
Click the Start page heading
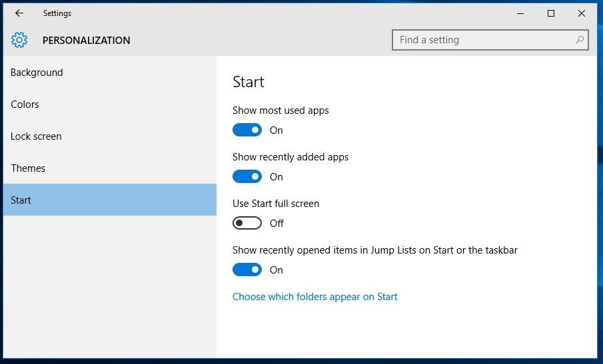pos(249,82)
